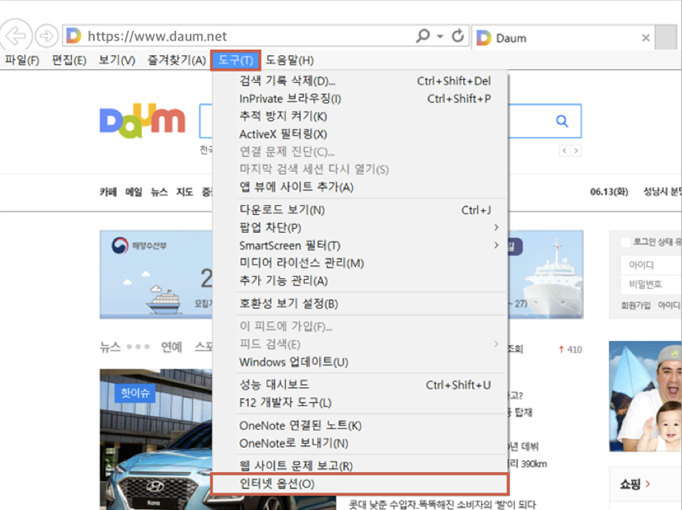The height and width of the screenshot is (510, 682).
Task: Choose F12 개발자 도구(L) menu entry
Action: click(360, 403)
